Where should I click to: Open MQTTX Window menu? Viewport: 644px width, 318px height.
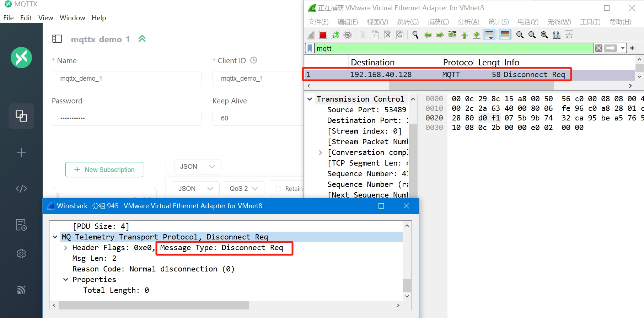coord(73,18)
